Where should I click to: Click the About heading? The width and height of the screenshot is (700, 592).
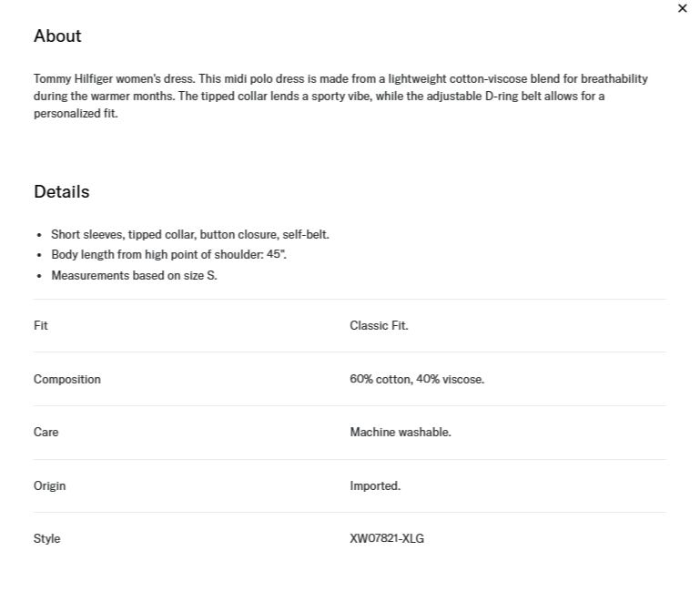[x=57, y=36]
